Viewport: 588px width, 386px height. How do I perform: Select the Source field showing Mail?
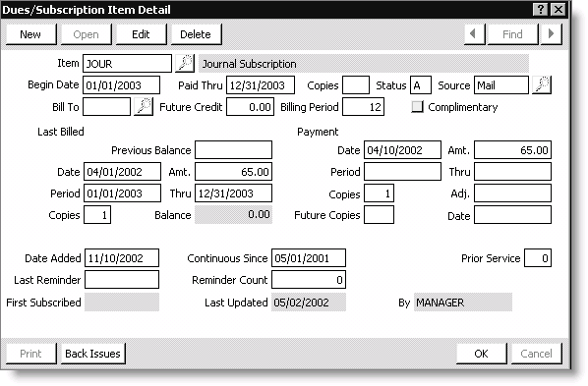point(501,85)
